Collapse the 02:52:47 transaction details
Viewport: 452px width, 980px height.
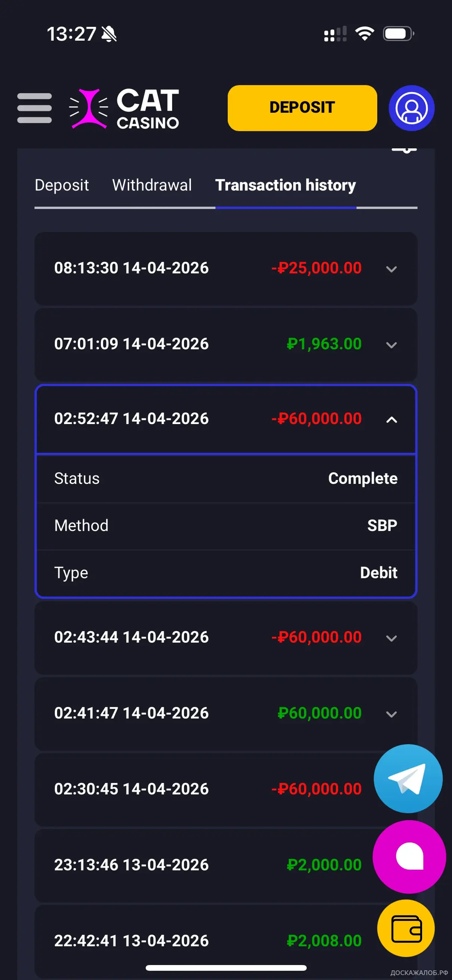[x=391, y=420]
